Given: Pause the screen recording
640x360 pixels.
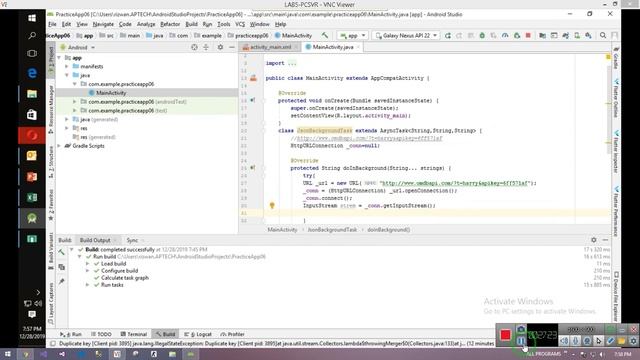Looking at the screenshot, I should point(521,340).
